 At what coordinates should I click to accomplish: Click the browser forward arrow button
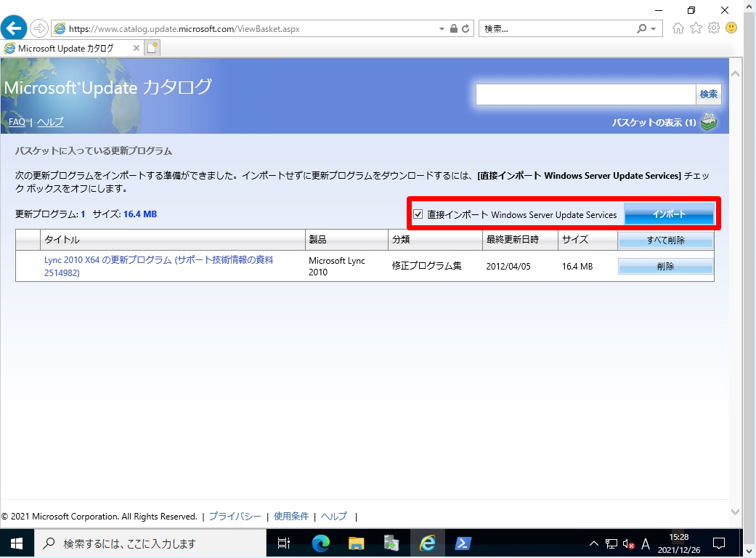[x=39, y=28]
